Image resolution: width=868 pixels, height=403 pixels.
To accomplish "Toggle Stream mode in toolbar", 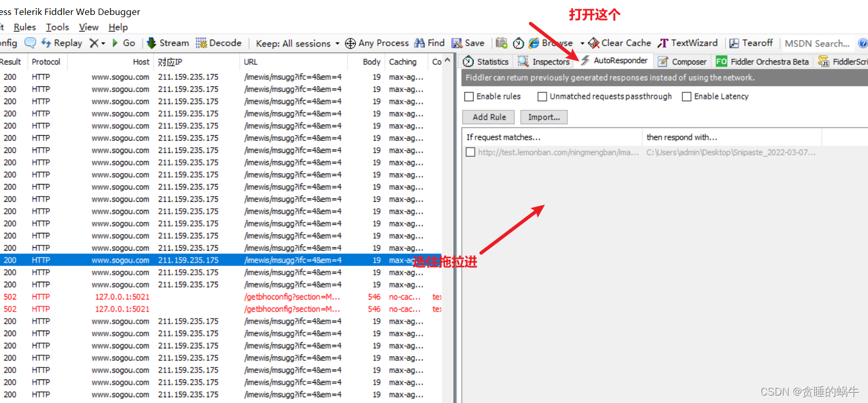I will (x=167, y=43).
